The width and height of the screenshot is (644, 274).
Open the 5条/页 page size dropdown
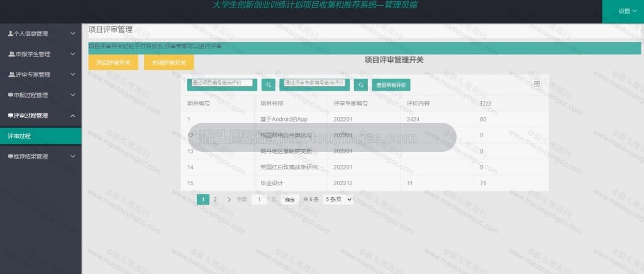[x=338, y=200]
